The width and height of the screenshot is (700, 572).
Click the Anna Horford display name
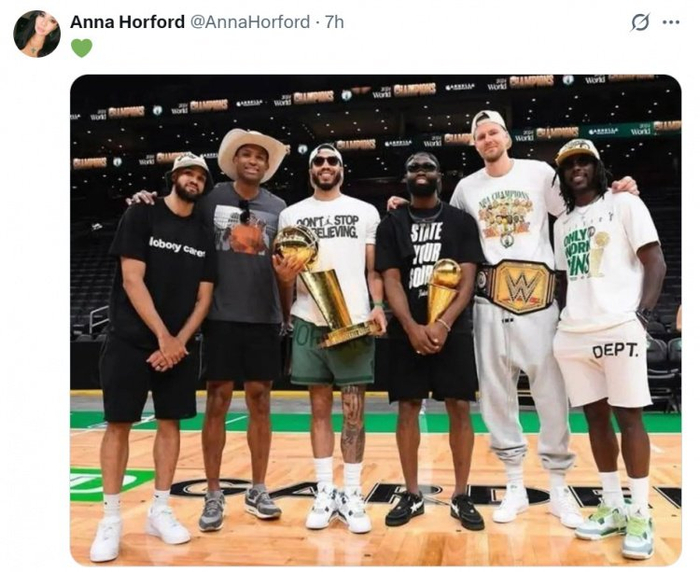[x=127, y=22]
